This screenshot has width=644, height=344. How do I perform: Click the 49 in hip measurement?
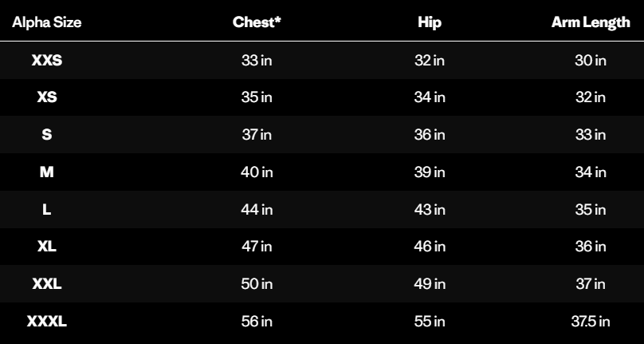[430, 284]
